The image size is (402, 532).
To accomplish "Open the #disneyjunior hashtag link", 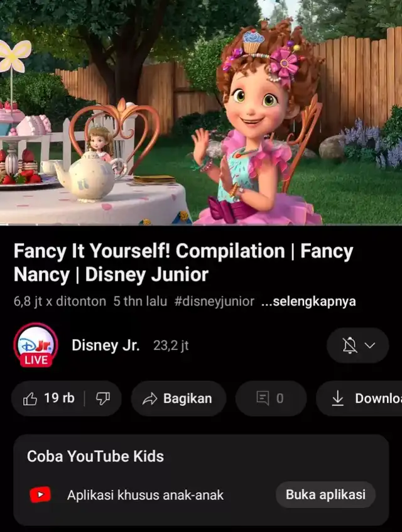I will point(214,301).
